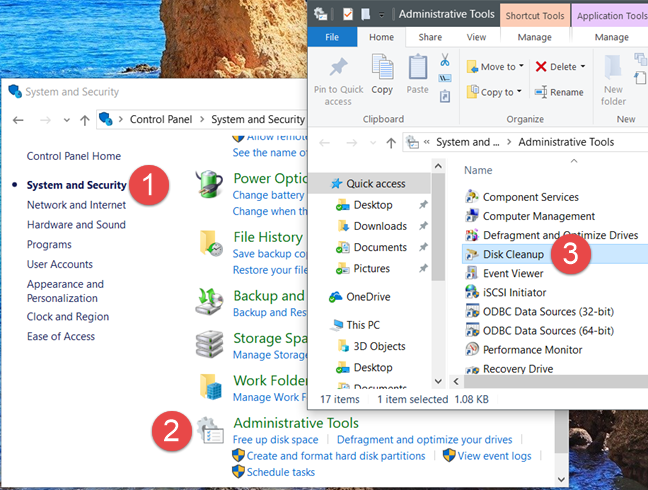Click the Computer Management icon

[x=472, y=216]
